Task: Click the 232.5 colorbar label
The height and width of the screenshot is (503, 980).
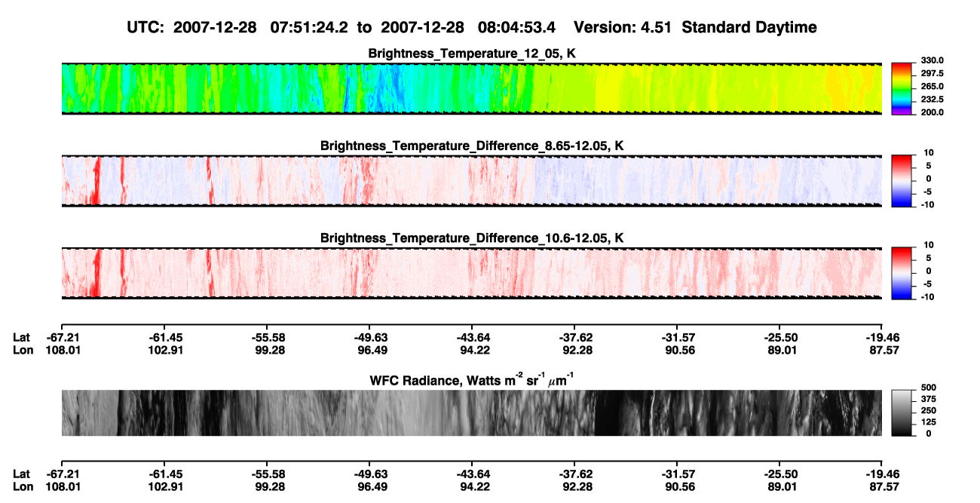Action: [931, 99]
